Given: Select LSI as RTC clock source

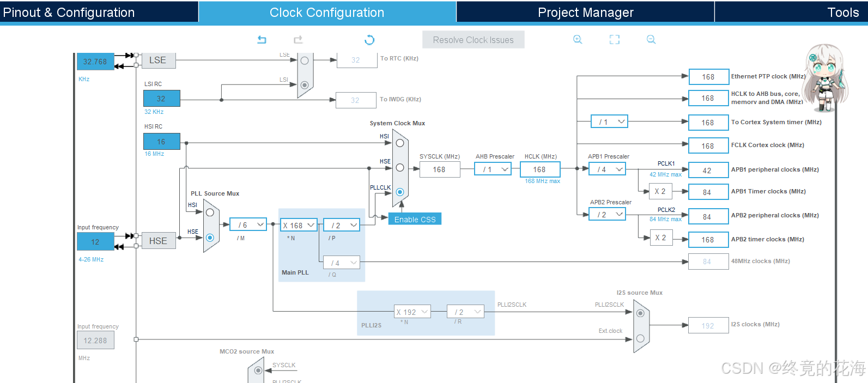Looking at the screenshot, I should (x=305, y=84).
